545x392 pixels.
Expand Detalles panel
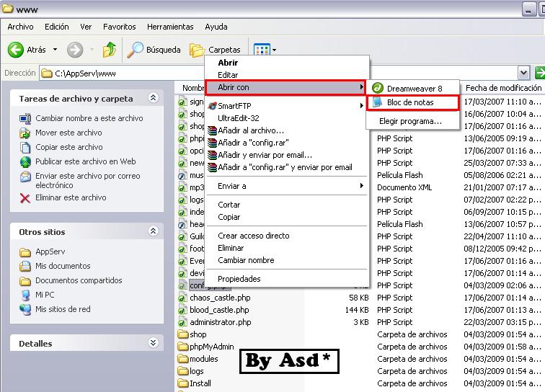tap(153, 343)
